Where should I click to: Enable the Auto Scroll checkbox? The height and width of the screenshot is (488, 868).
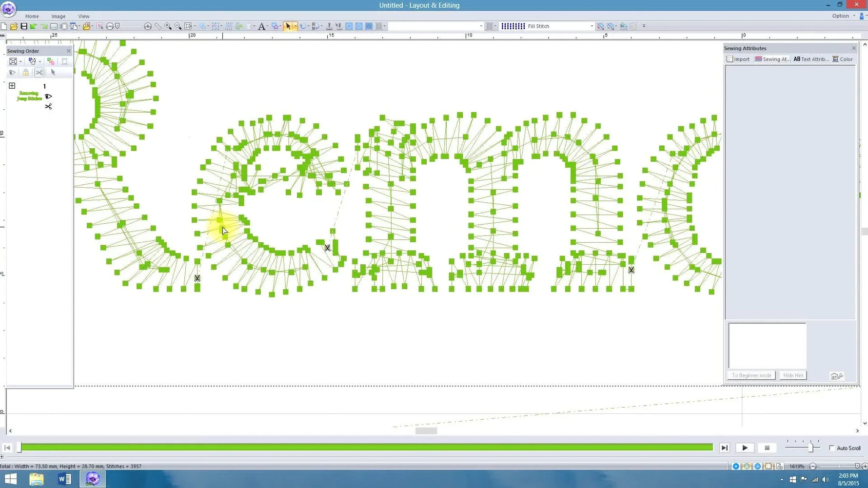point(832,448)
